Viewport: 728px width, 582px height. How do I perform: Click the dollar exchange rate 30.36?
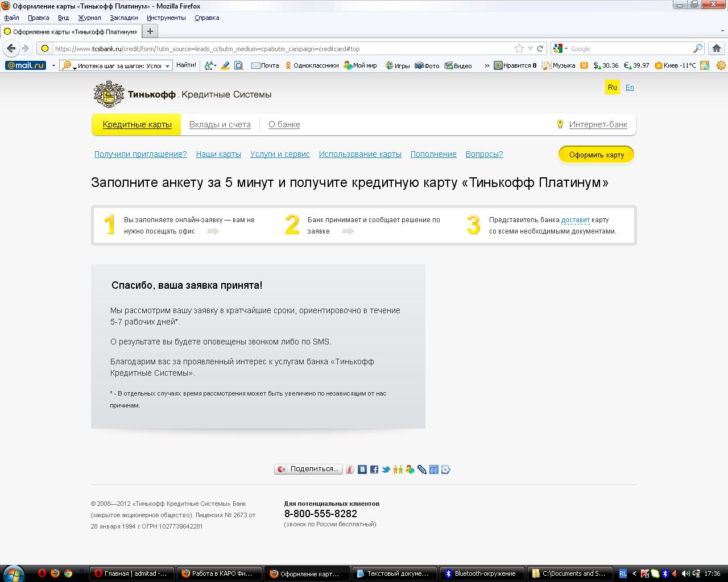(606, 65)
